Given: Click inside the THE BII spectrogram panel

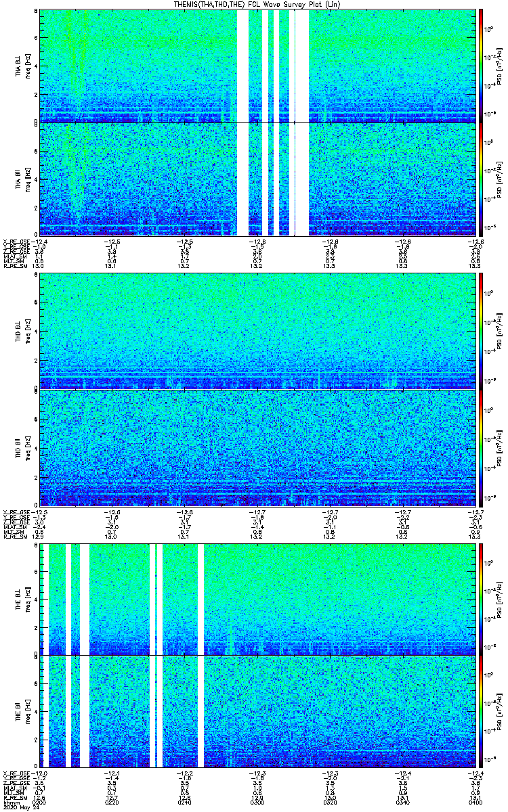Looking at the screenshot, I should coord(256,711).
